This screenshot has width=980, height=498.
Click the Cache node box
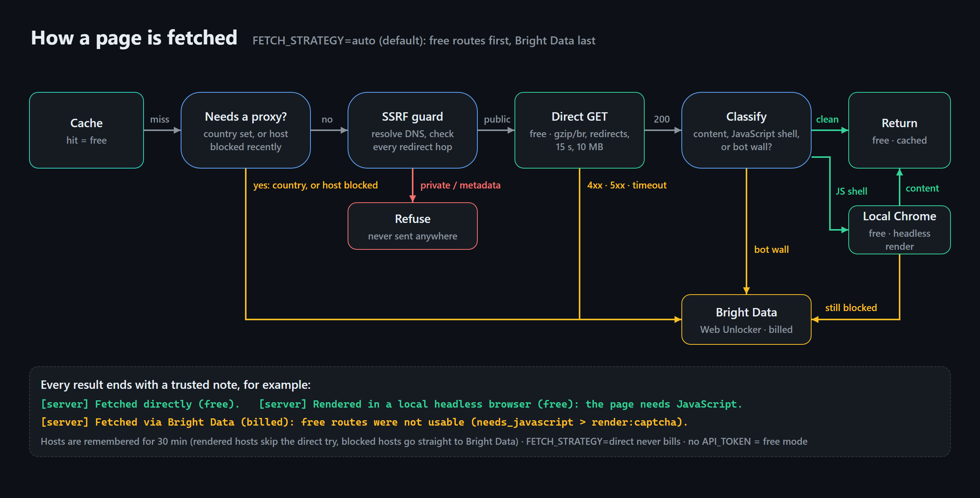(87, 130)
